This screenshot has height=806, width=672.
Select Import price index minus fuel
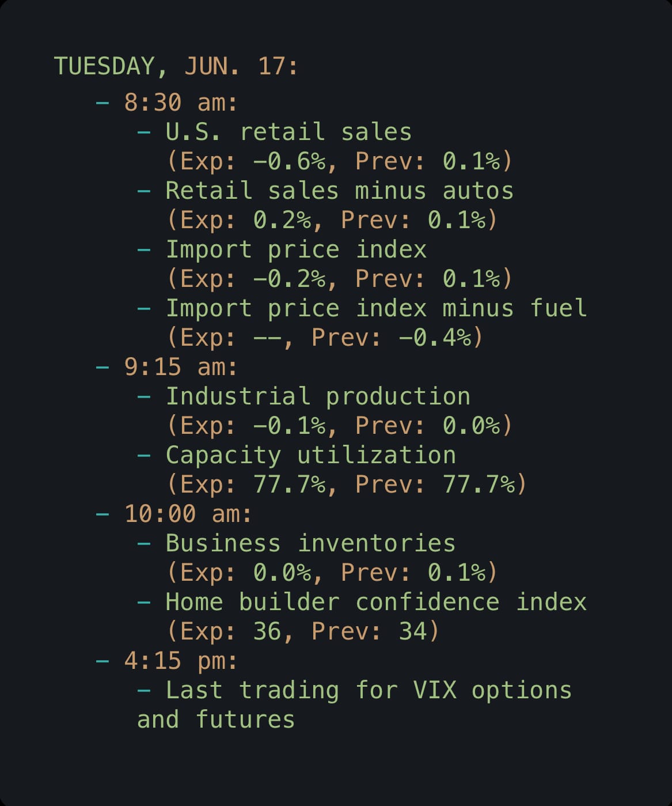376,308
